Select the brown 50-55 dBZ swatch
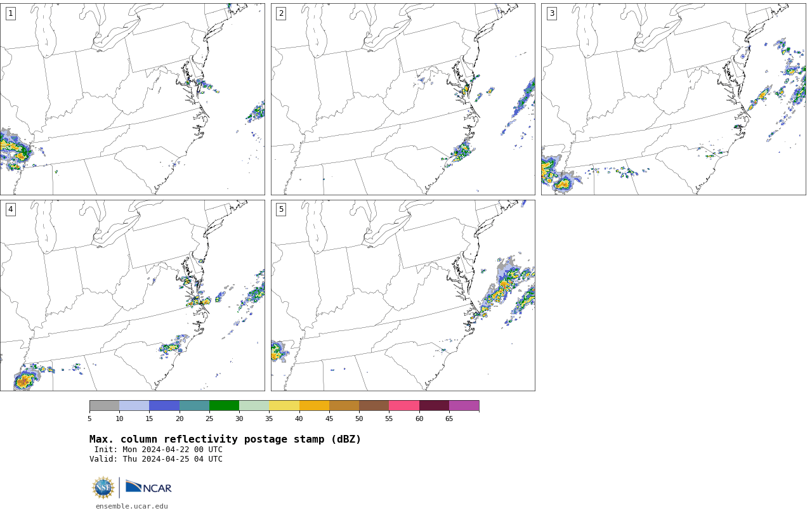Viewport: 812px width, 513px height. click(x=374, y=406)
